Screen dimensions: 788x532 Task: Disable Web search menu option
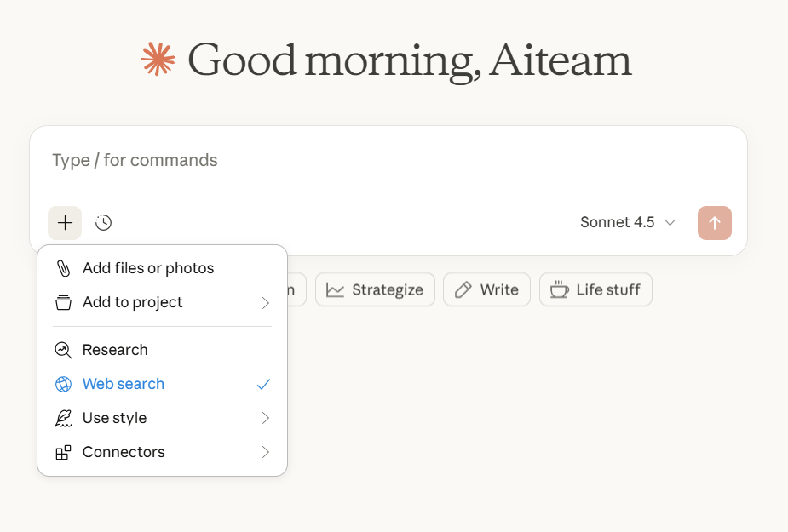coord(163,384)
